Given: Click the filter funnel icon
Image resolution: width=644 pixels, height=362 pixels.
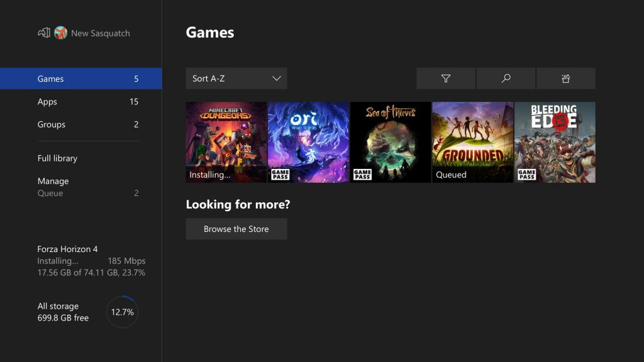Looking at the screenshot, I should point(446,79).
